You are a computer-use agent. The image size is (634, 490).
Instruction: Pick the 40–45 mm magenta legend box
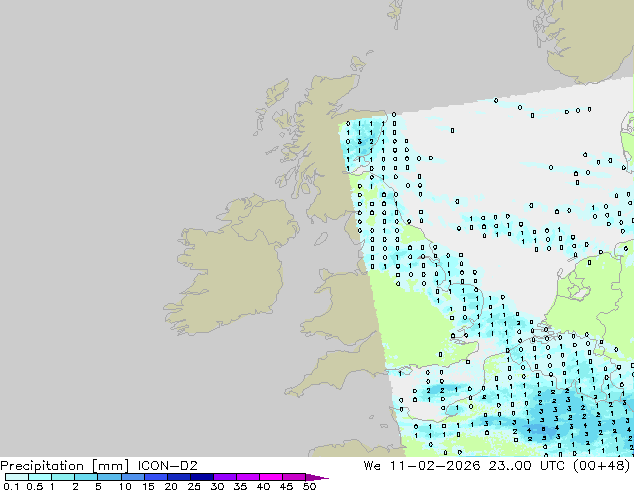point(271,477)
